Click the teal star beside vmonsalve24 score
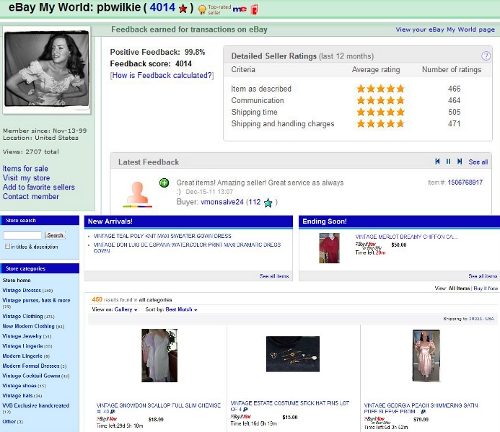 pyautogui.click(x=268, y=202)
